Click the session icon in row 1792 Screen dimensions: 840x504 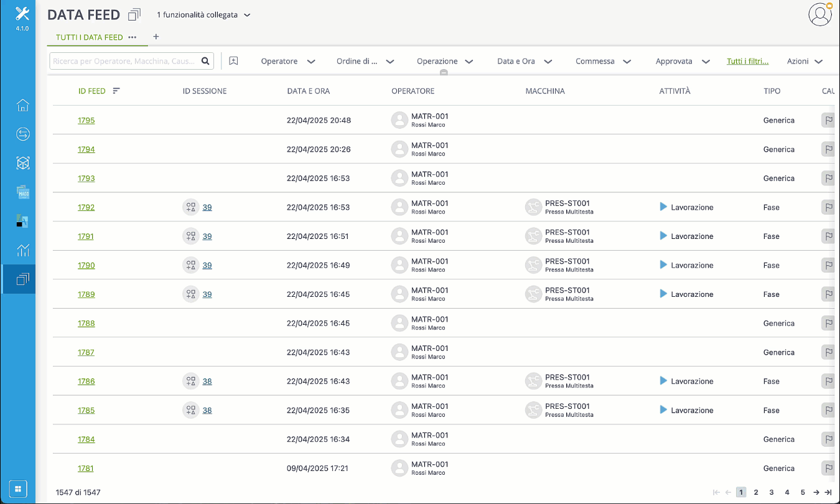(190, 207)
